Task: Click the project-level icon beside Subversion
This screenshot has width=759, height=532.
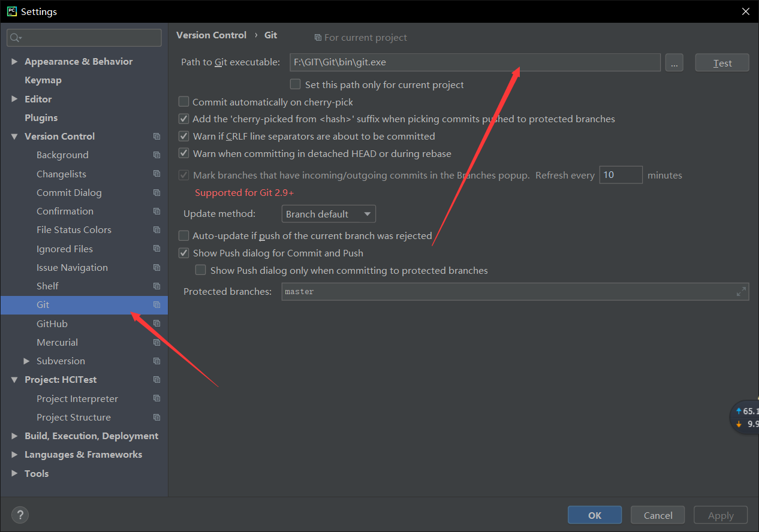Action: point(156,361)
